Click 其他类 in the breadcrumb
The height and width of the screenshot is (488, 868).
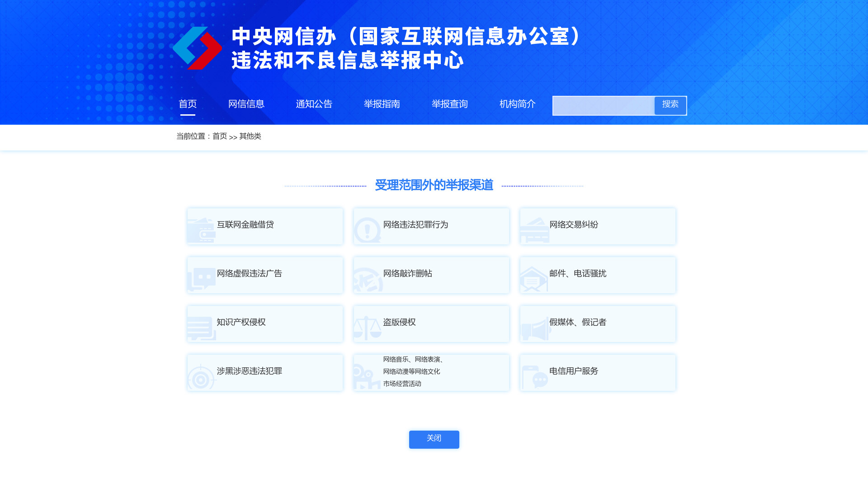pyautogui.click(x=250, y=136)
